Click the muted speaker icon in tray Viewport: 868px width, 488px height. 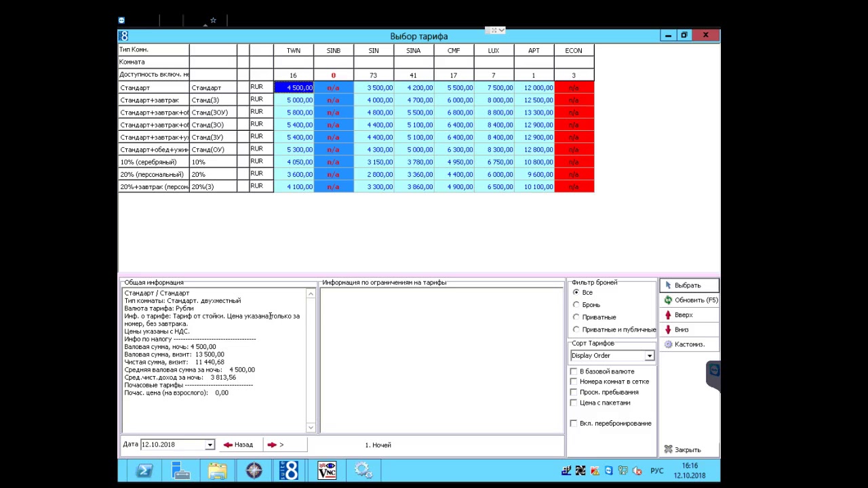(x=637, y=470)
